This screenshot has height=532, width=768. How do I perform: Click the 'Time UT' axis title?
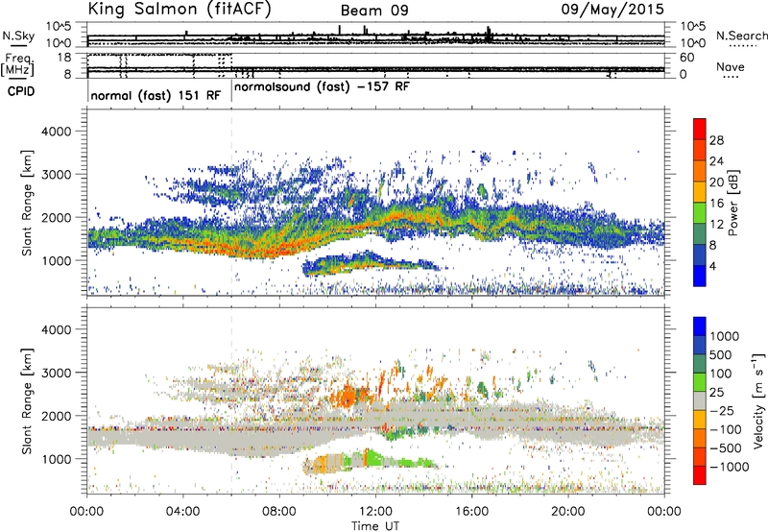tap(375, 526)
